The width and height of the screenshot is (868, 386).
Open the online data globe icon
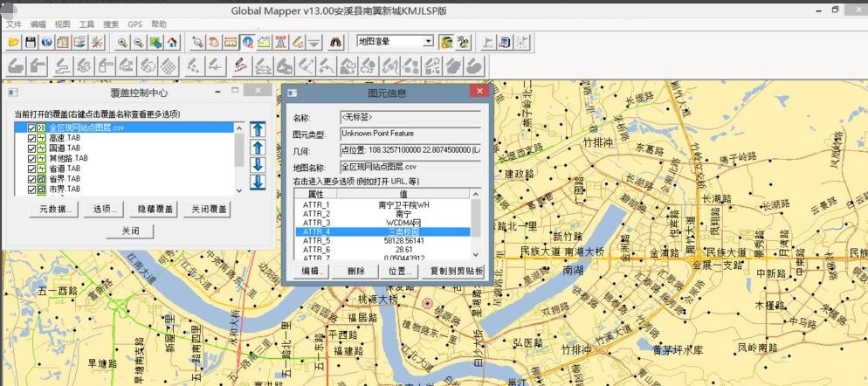pyautogui.click(x=47, y=42)
